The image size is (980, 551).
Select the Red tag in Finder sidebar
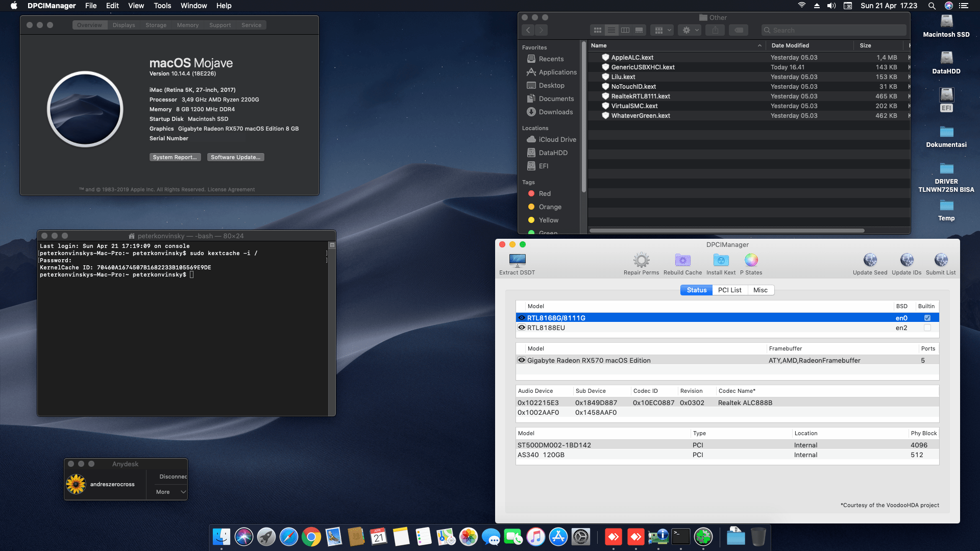[544, 193]
